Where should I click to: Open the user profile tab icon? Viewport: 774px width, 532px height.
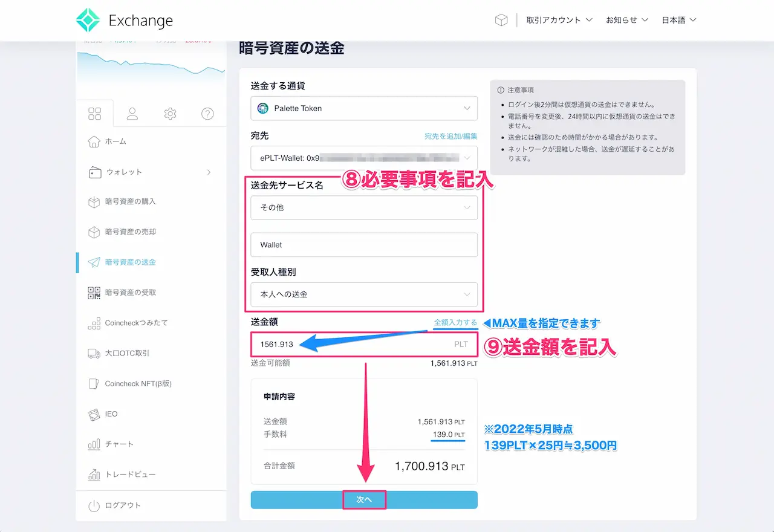[x=132, y=114]
